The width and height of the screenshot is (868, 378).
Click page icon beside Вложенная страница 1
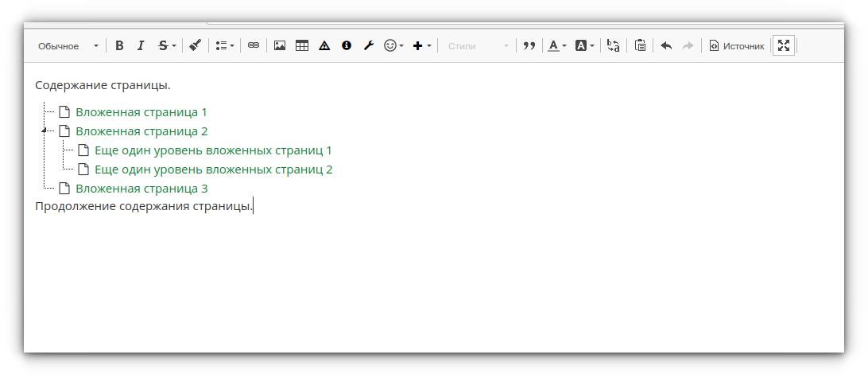pyautogui.click(x=64, y=112)
